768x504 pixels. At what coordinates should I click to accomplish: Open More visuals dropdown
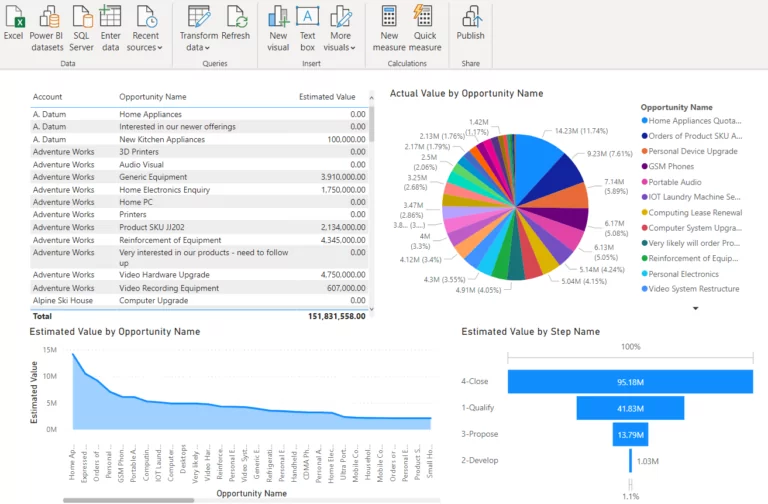coord(339,28)
